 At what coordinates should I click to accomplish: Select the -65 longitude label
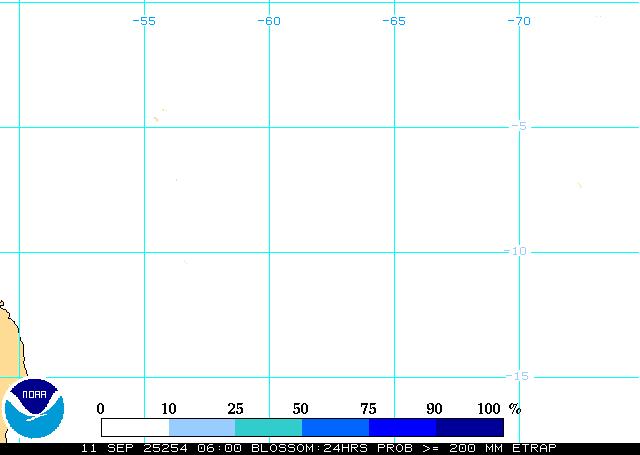point(394,21)
